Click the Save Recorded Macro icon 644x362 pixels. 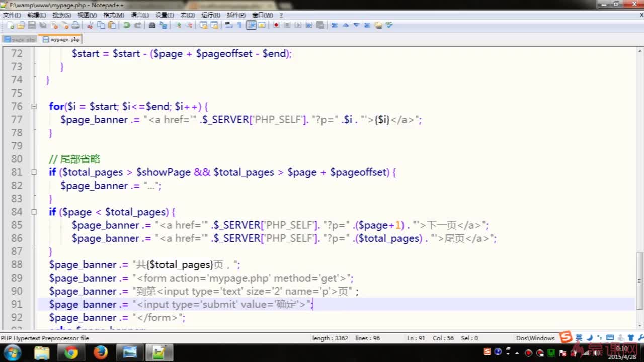320,25
